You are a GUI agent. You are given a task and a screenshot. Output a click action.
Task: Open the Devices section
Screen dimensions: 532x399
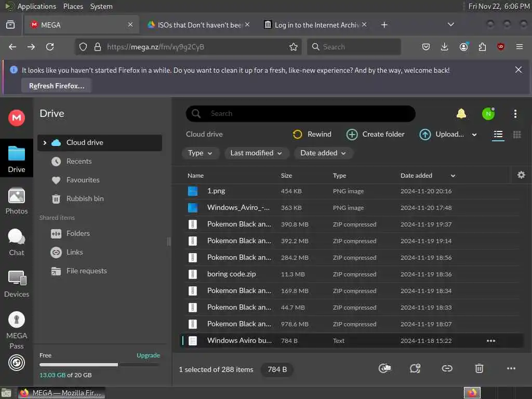(16, 284)
